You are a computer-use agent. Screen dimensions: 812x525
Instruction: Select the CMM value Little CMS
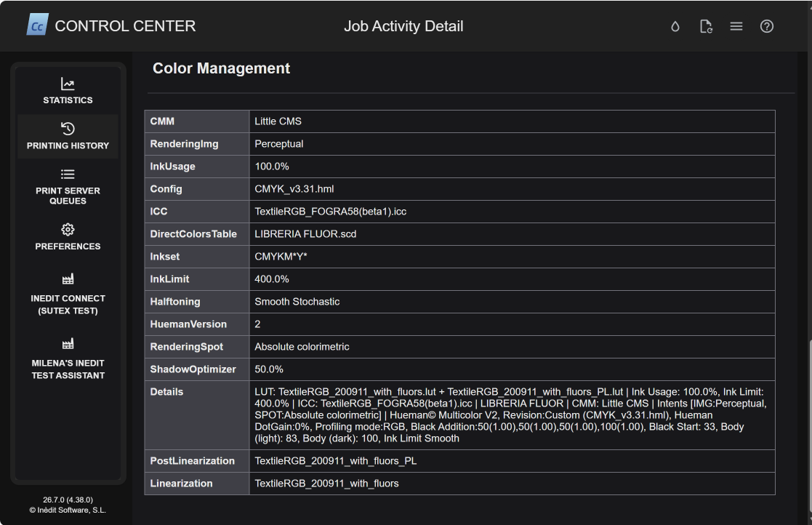coord(278,121)
